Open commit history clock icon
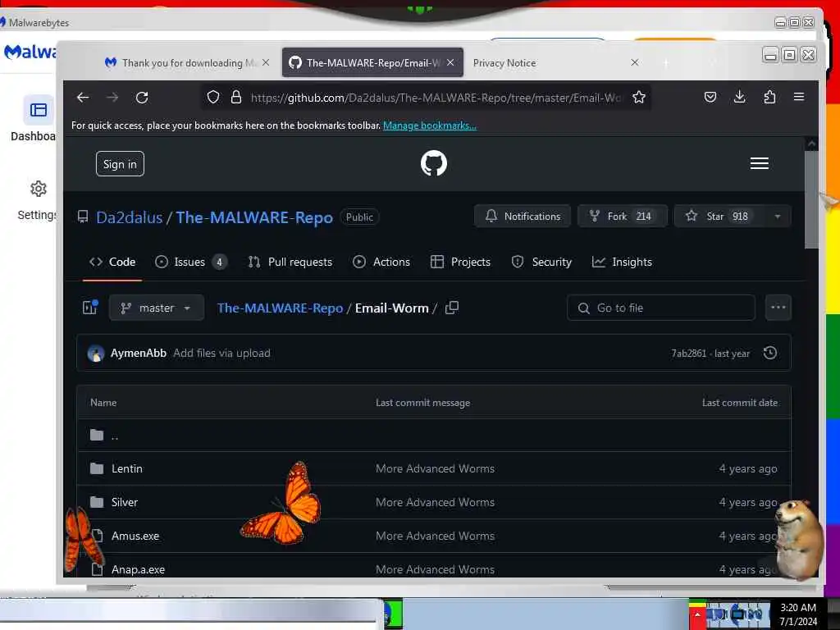 769,353
